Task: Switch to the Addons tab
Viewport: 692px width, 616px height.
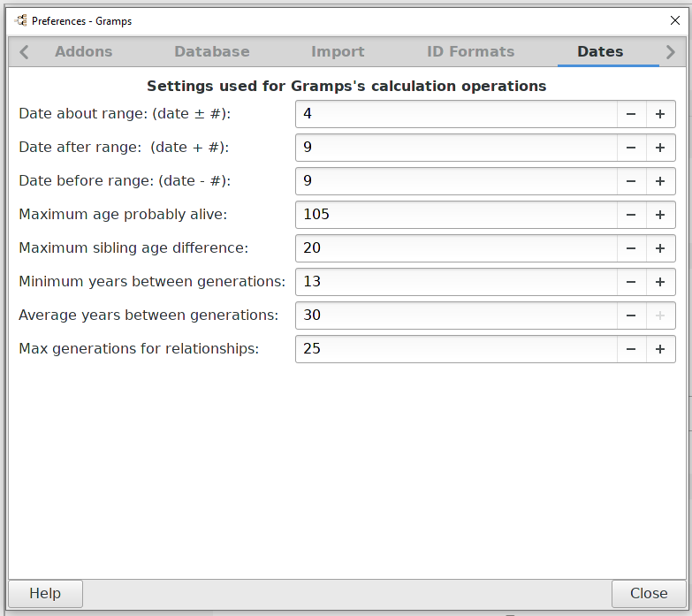Action: (83, 52)
